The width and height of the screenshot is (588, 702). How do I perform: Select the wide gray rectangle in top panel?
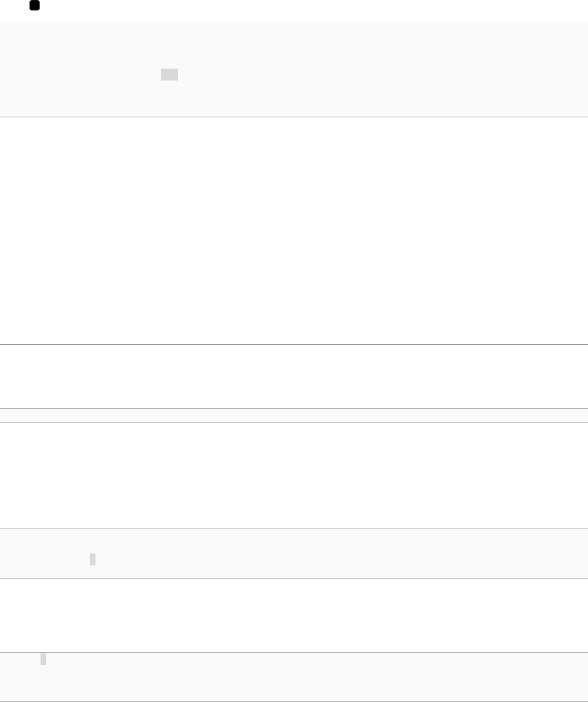pyautogui.click(x=169, y=74)
